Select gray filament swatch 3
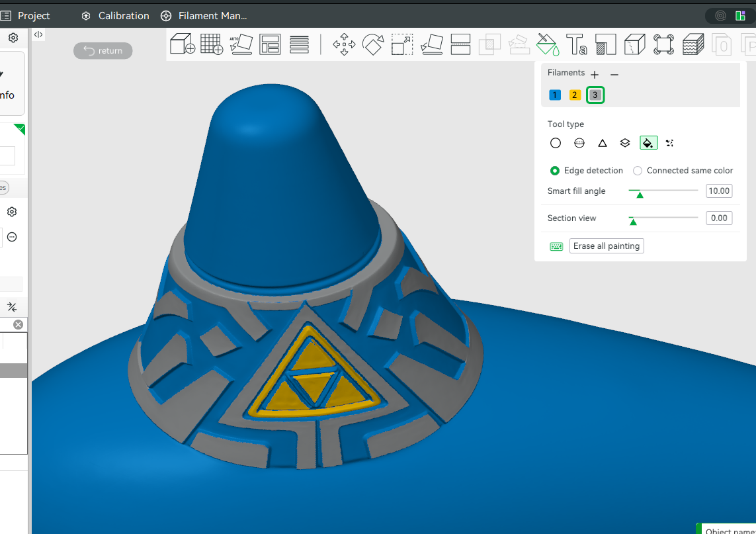Viewport: 756px width, 534px height. [595, 95]
